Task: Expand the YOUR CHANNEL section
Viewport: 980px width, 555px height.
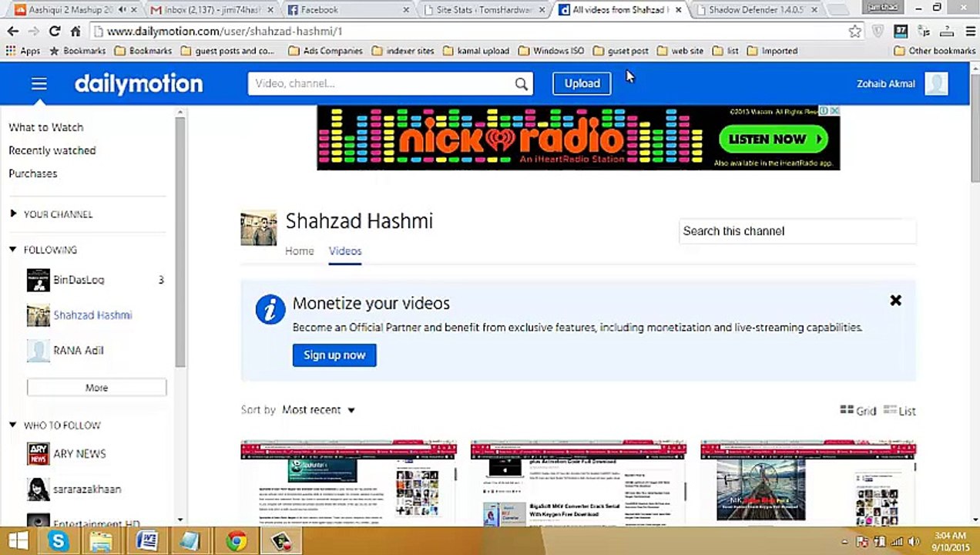Action: (13, 214)
